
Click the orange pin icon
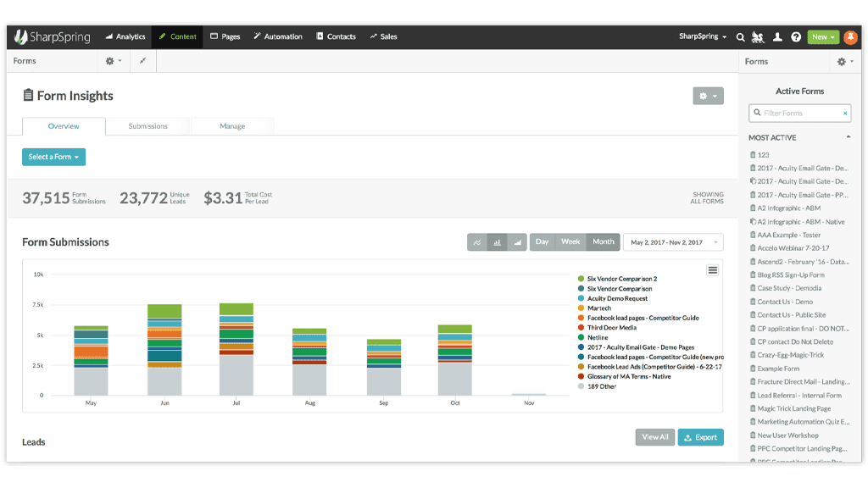[x=851, y=37]
